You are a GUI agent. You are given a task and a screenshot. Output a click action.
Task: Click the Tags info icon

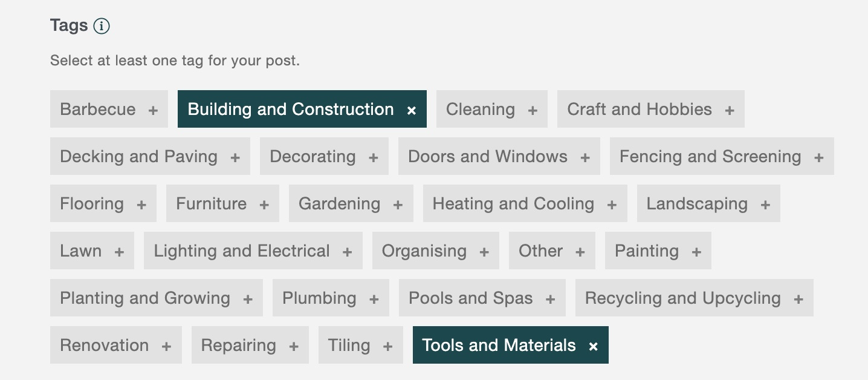tap(102, 26)
